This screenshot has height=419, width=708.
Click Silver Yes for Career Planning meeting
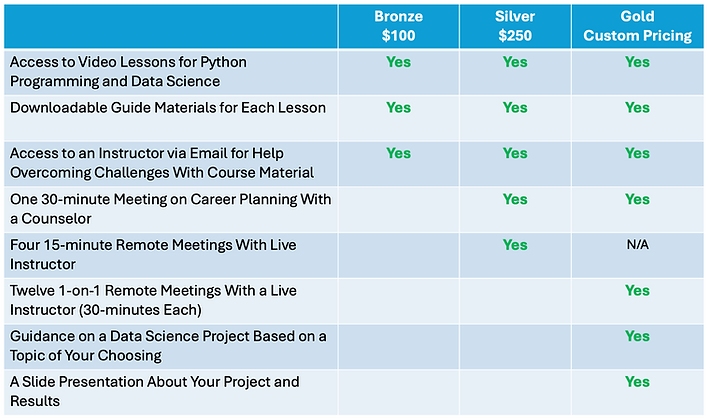click(515, 199)
